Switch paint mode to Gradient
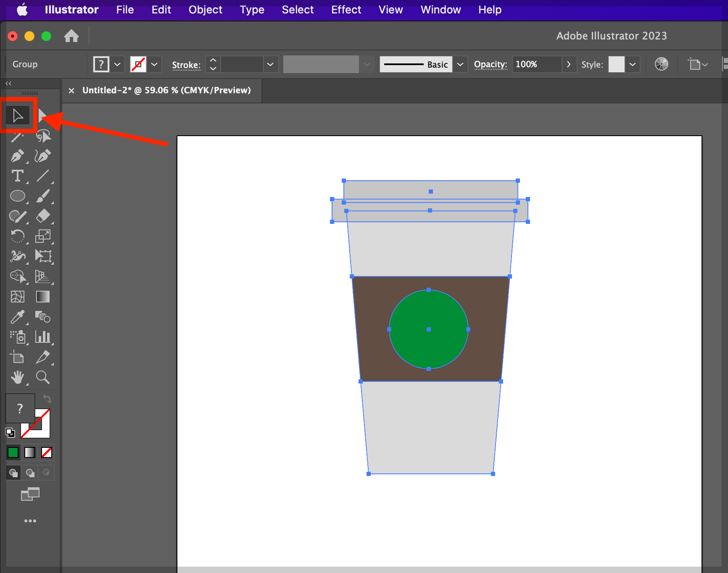The width and height of the screenshot is (728, 573). click(30, 452)
